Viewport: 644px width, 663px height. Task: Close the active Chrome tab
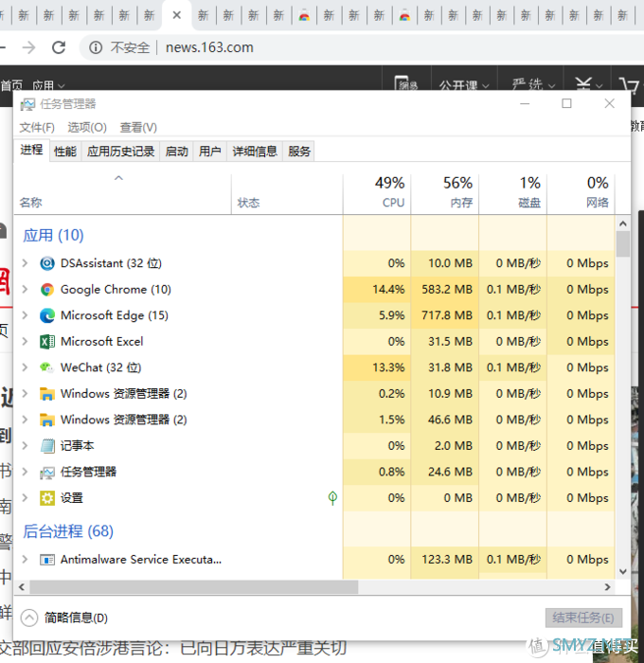pos(177,16)
